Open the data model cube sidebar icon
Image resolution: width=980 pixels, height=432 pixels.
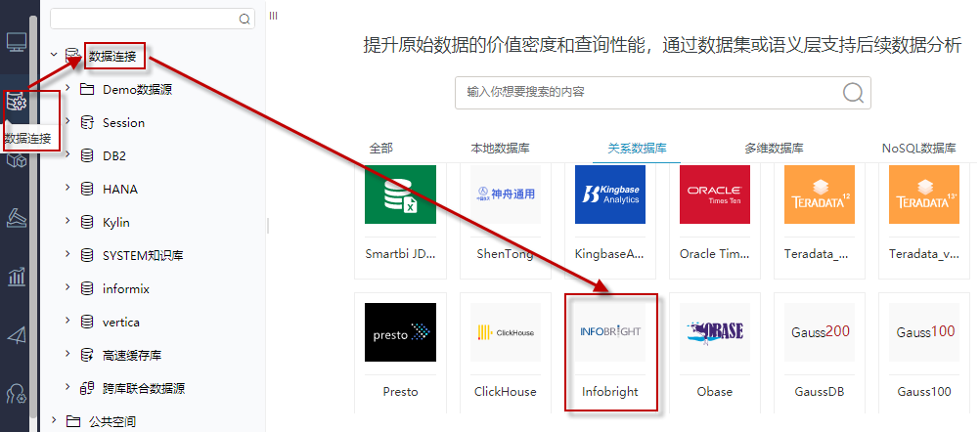pyautogui.click(x=17, y=160)
